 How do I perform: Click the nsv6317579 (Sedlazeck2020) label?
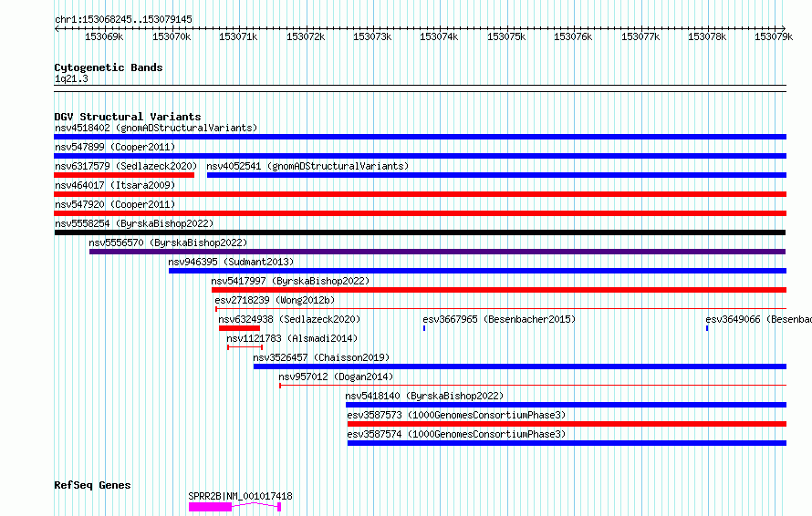pos(126,166)
